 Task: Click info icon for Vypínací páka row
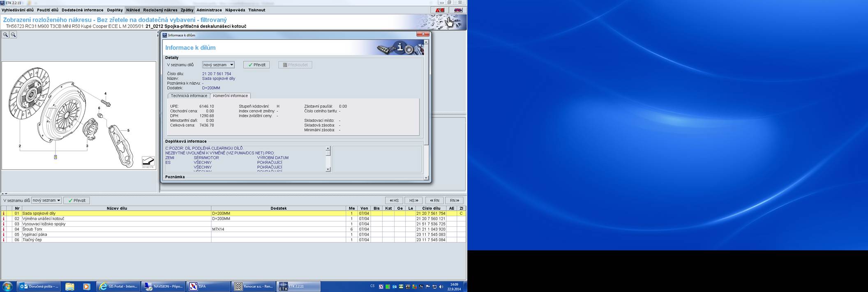pyautogui.click(x=4, y=235)
